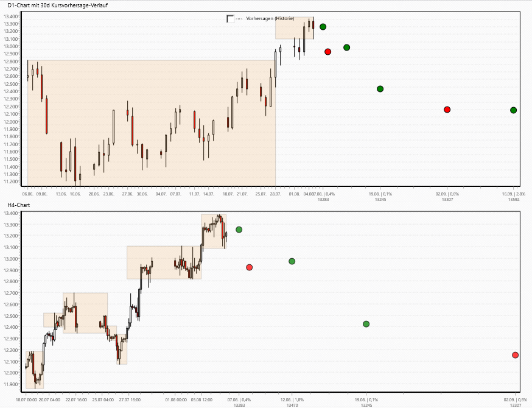Toggle the Vorhersagen (Historie) checkbox
Image resolution: width=532 pixels, height=408 pixels.
coord(230,19)
